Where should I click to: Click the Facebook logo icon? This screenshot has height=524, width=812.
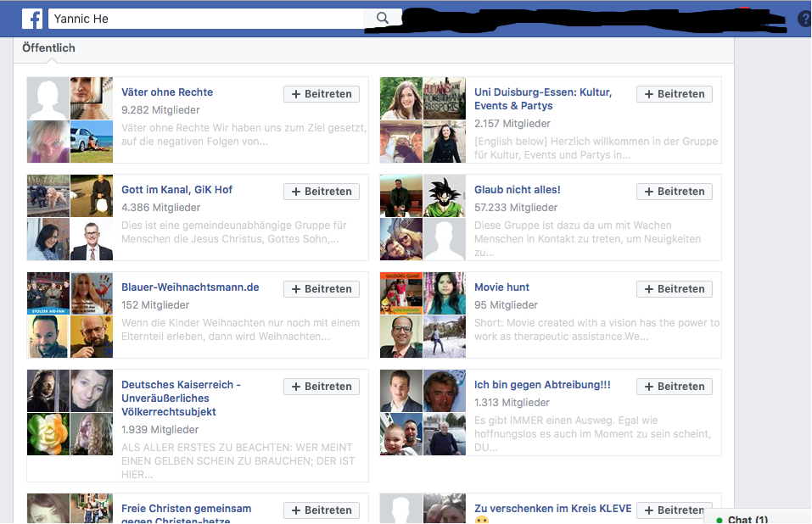click(32, 19)
